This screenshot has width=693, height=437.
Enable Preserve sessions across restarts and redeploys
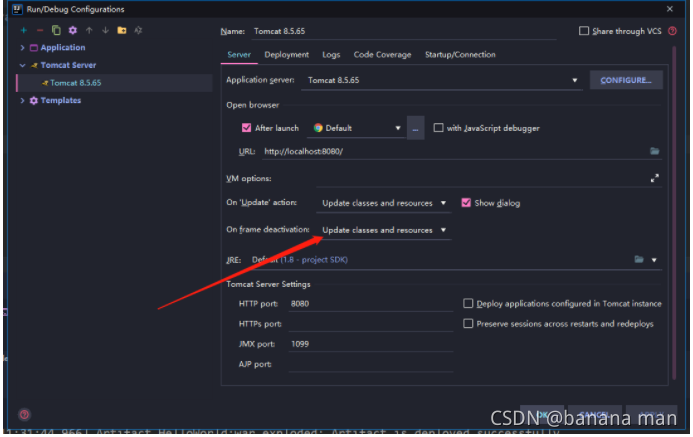point(468,323)
